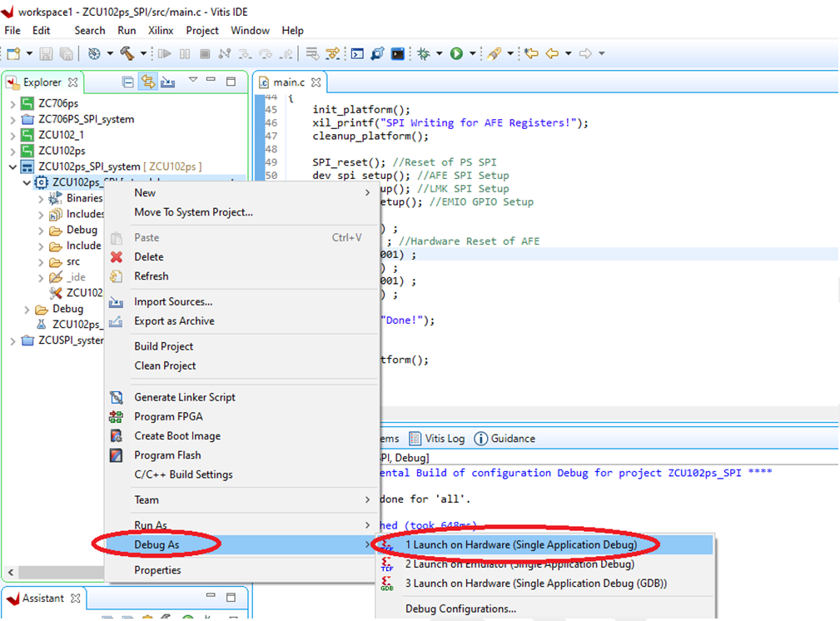840x621 pixels.
Task: Open the Xilinx menu in menu bar
Action: (161, 30)
